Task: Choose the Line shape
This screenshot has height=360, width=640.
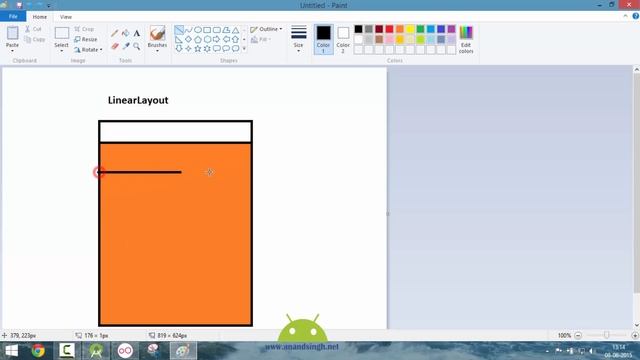Action: (179, 30)
